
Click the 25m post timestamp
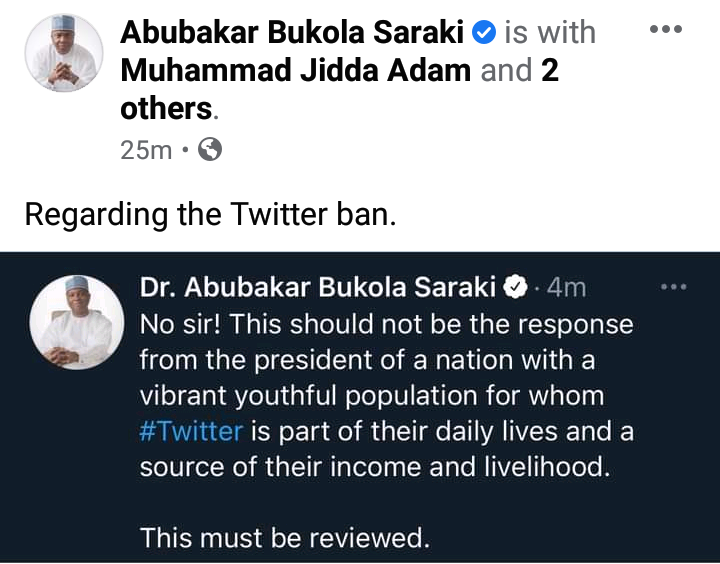coord(146,150)
